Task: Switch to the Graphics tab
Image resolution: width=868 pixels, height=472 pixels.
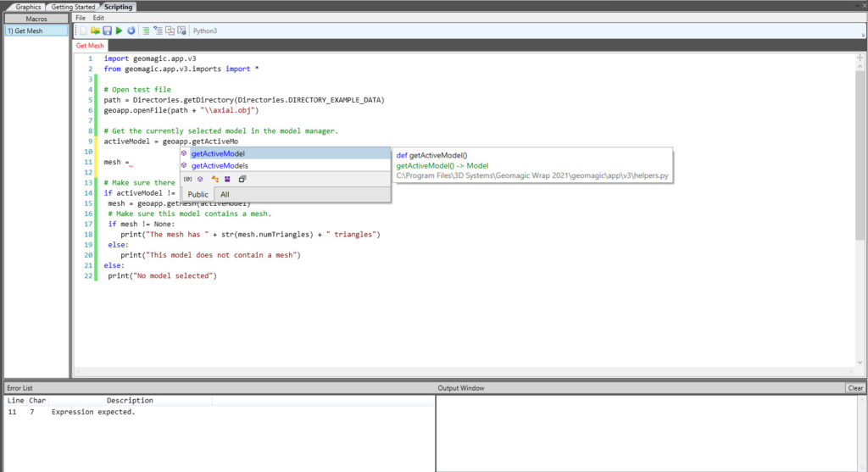Action: [28, 6]
